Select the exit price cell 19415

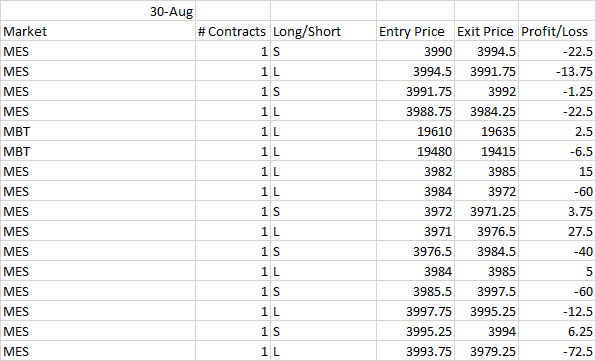[x=487, y=151]
